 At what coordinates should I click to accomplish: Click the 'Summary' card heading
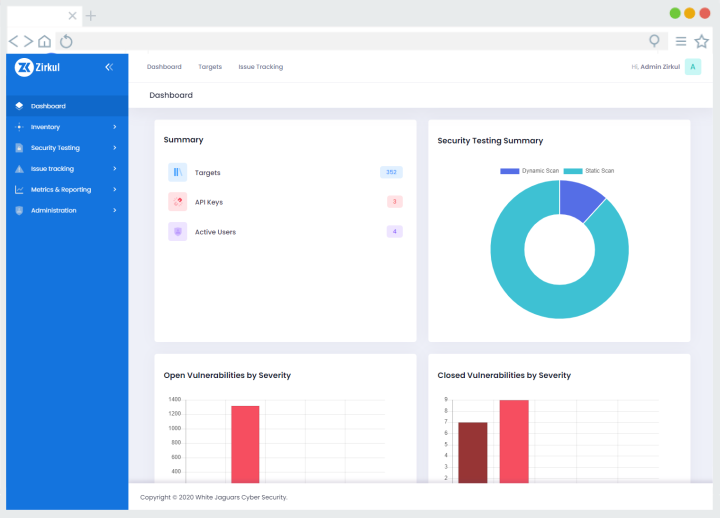(x=183, y=140)
